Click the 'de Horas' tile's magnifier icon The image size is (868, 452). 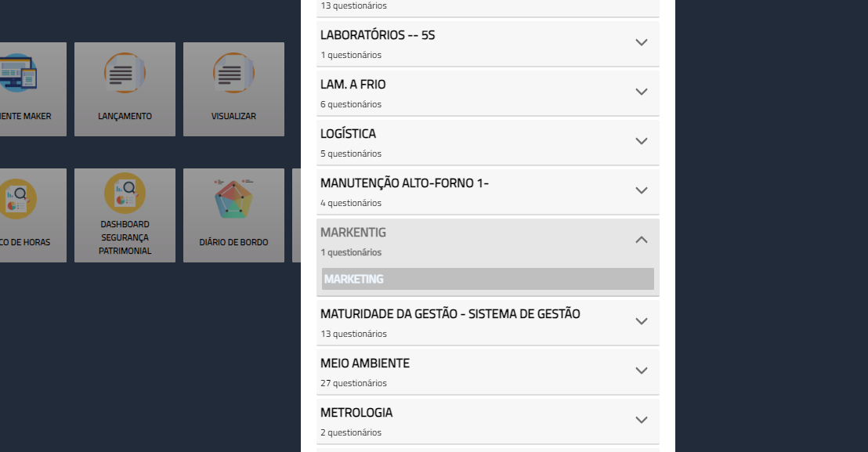[16, 196]
